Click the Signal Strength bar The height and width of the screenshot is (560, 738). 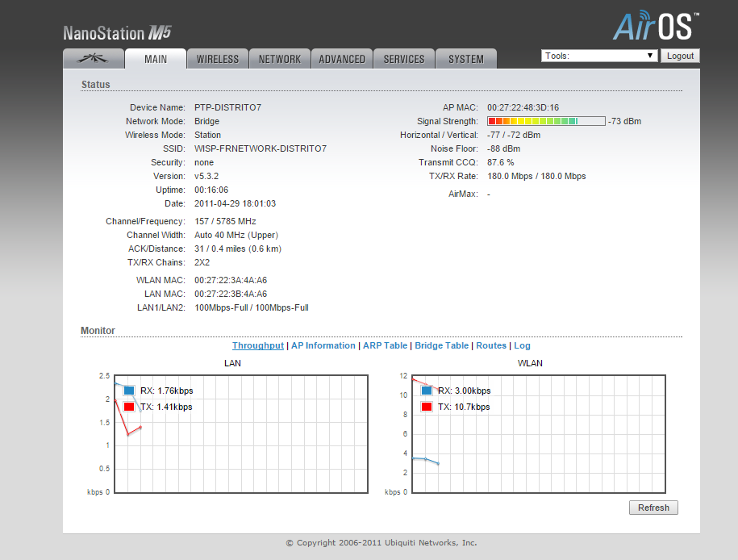coord(546,121)
